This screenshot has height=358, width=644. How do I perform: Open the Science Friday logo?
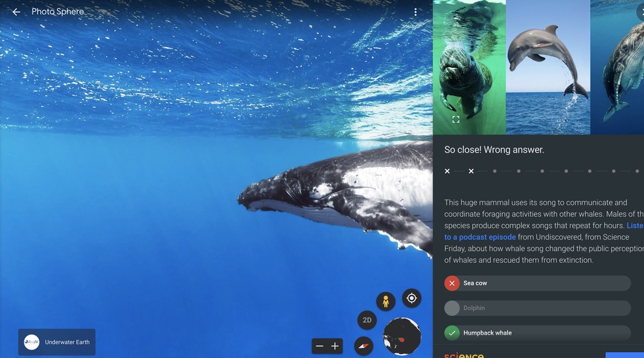pyautogui.click(x=464, y=355)
